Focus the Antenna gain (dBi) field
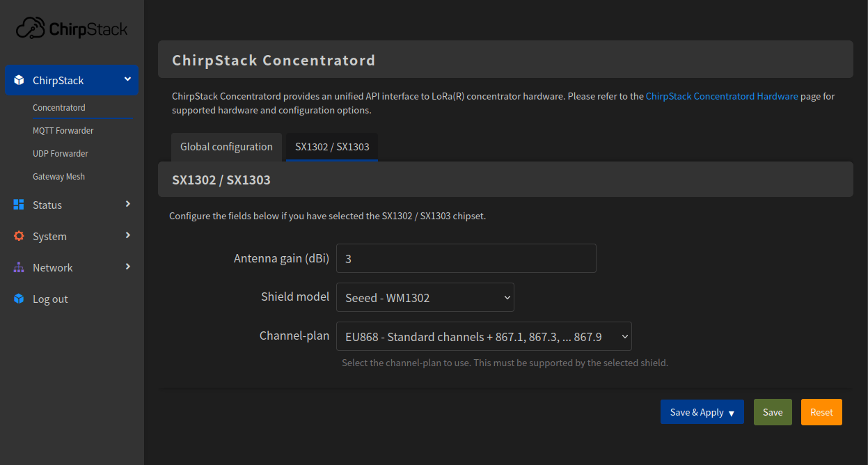The image size is (868, 465). click(x=466, y=258)
